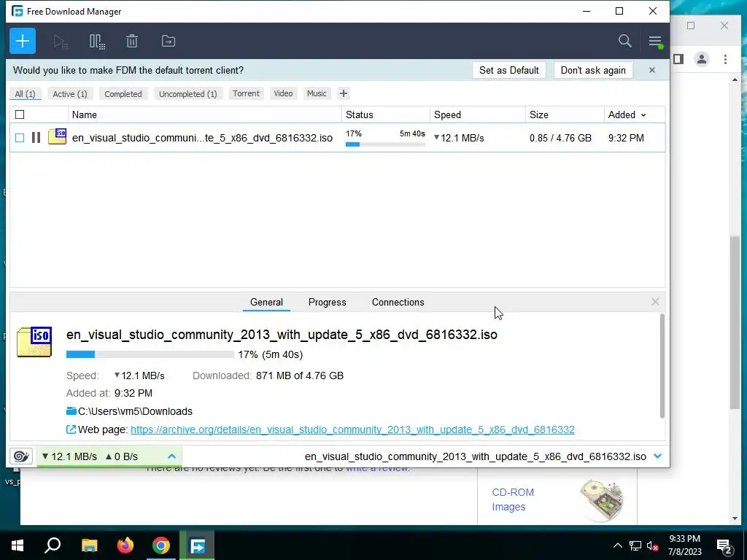This screenshot has width=747, height=560.
Task: Toggle Chrome side panel icon
Action: (x=678, y=59)
